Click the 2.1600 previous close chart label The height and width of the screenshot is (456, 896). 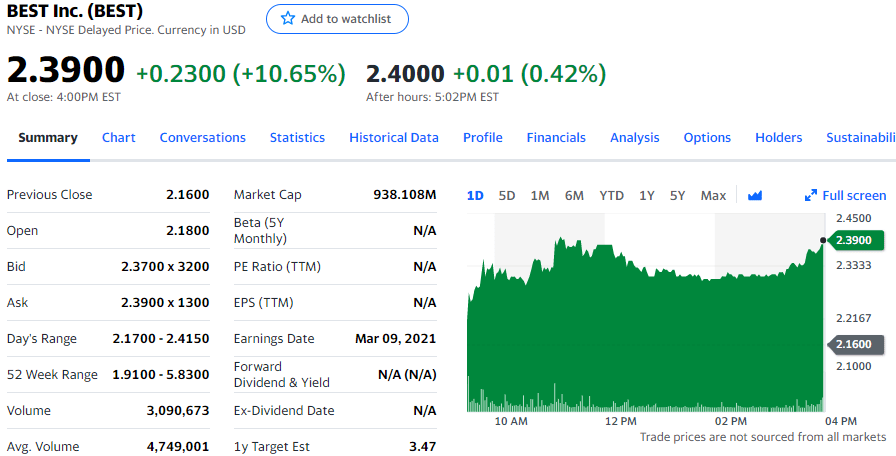click(852, 344)
